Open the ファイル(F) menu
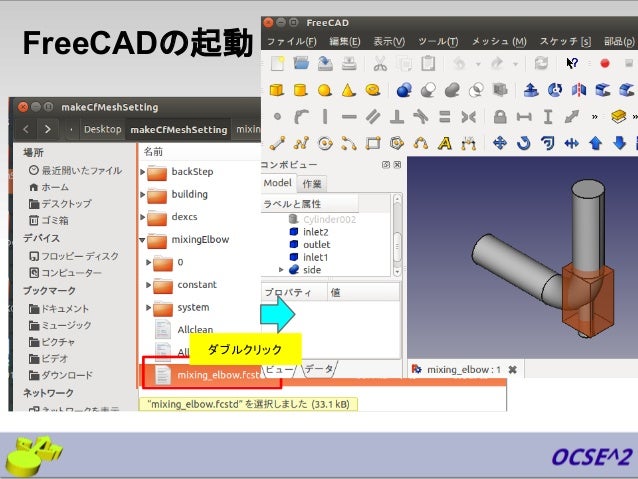This screenshot has width=638, height=479. [x=291, y=42]
